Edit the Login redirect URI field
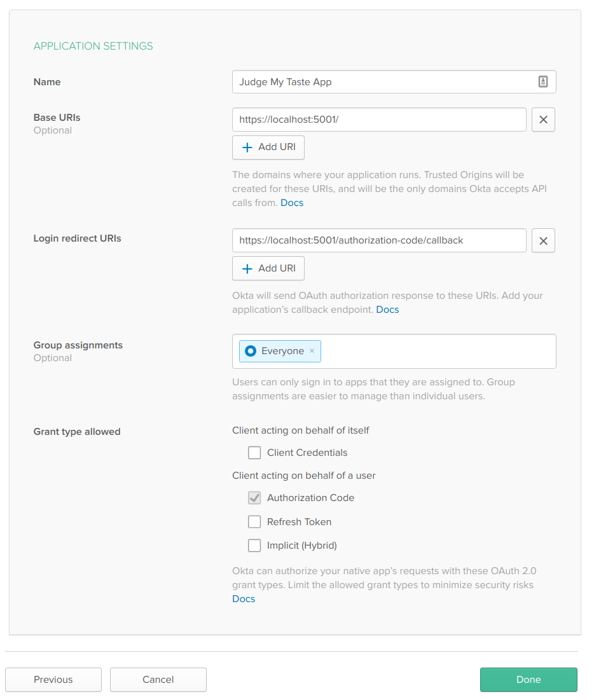Viewport: 594px width, 700px height. [x=379, y=241]
